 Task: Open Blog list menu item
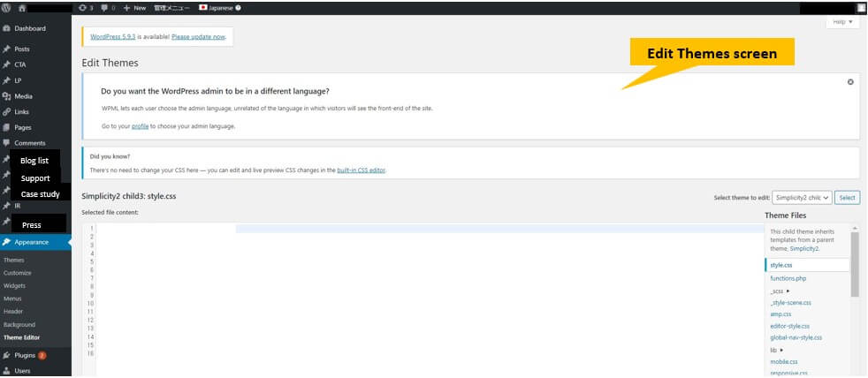[34, 161]
